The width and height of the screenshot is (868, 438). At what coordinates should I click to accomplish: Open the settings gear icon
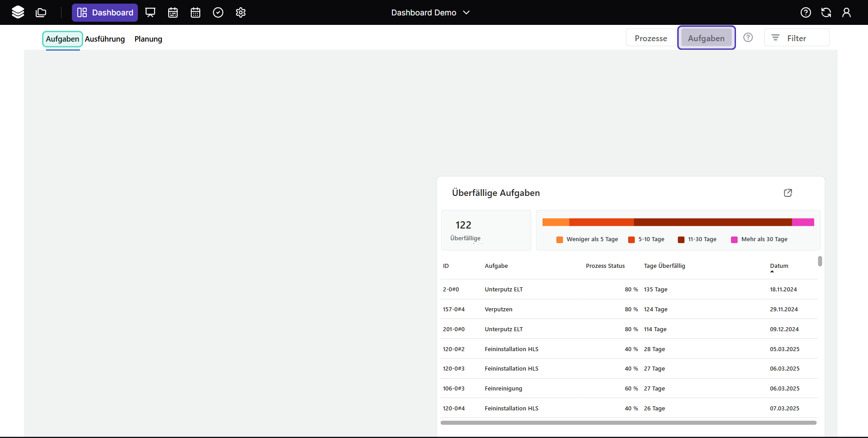[x=241, y=12]
